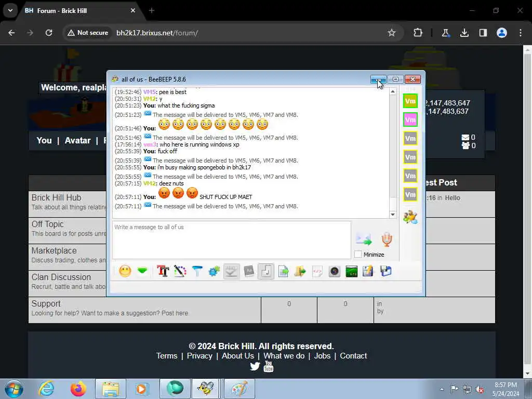Click the HTML code page icon

317,271
